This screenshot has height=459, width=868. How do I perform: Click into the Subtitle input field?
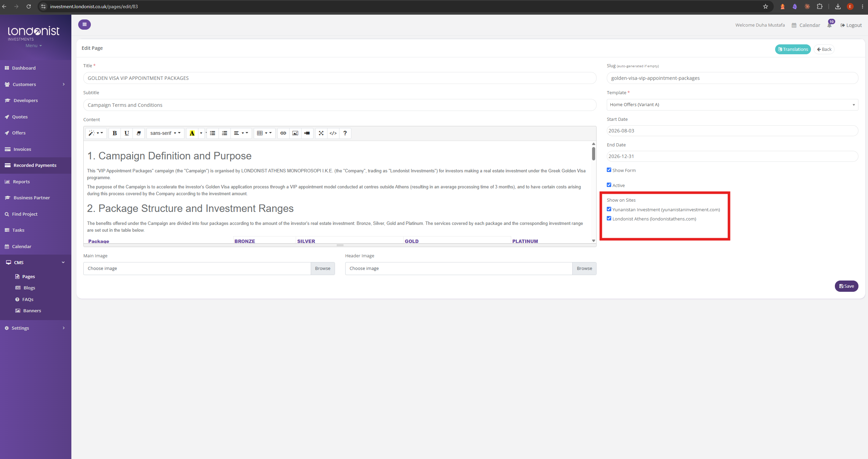[340, 105]
